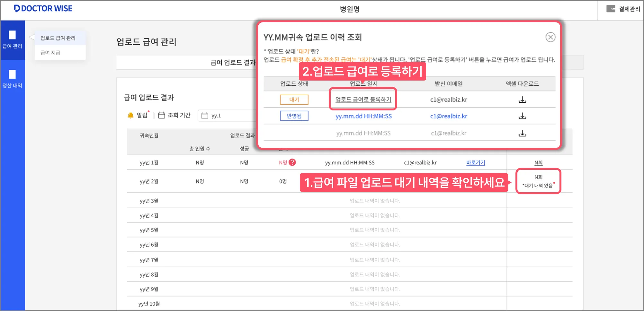644x311 pixels.
Task: Select the yy년 10월 row label
Action: [149, 304]
